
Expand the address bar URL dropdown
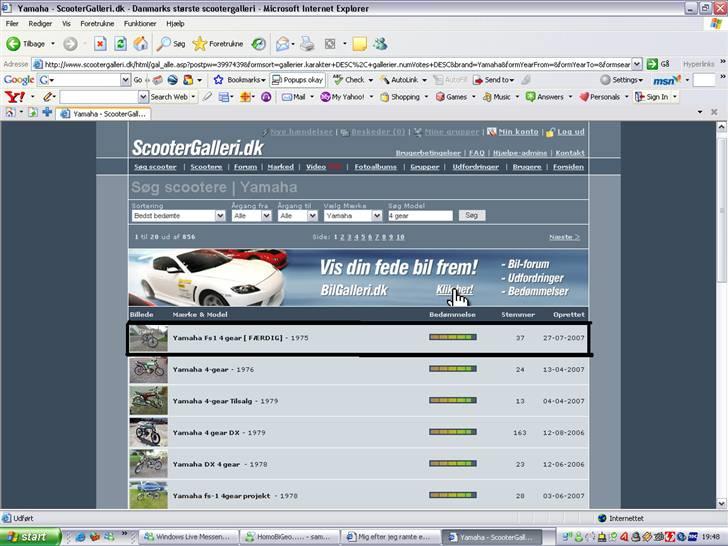point(637,64)
